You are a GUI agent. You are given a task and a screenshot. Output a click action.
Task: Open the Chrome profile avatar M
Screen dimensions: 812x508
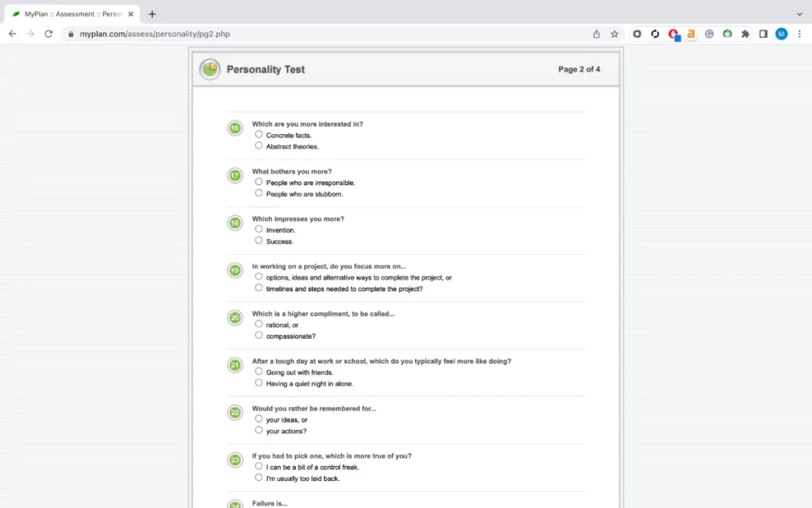tap(781, 33)
